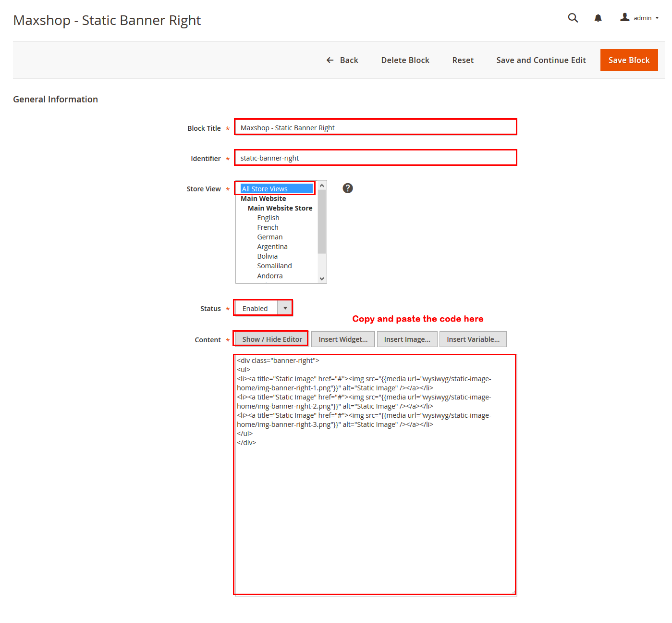Screen dimensions: 672x623
Task: Click the 'General Information' heading
Action: click(55, 99)
